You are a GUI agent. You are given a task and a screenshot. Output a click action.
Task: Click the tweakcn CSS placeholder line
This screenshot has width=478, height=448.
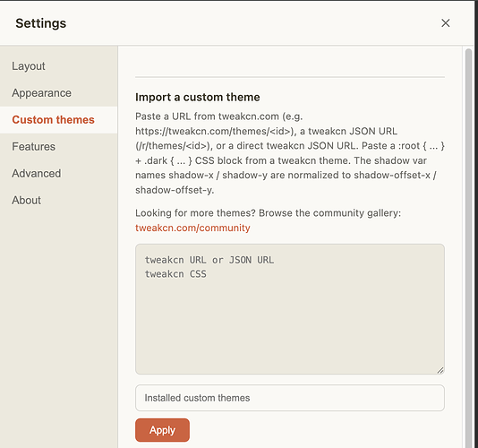(175, 274)
